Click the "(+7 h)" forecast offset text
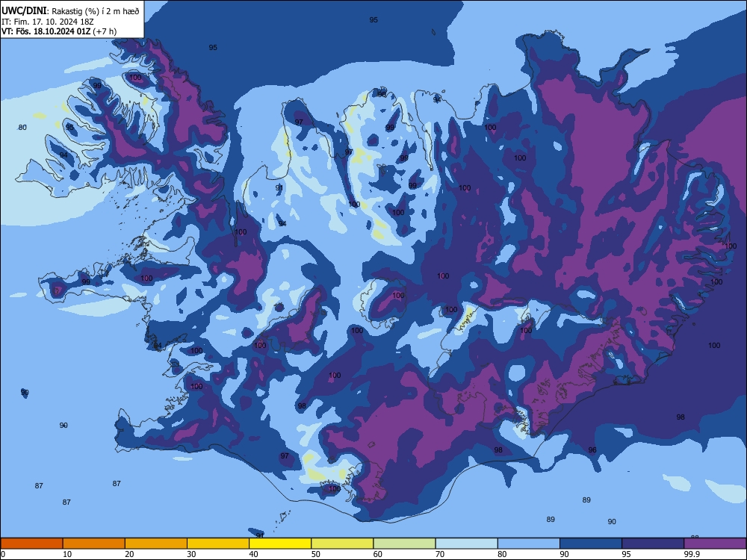747x560 pixels. coord(105,31)
